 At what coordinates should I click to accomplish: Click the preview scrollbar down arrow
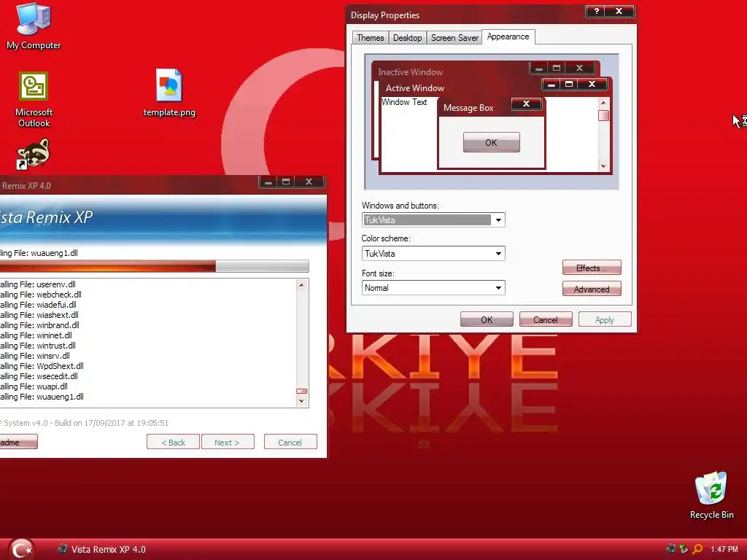coord(603,166)
